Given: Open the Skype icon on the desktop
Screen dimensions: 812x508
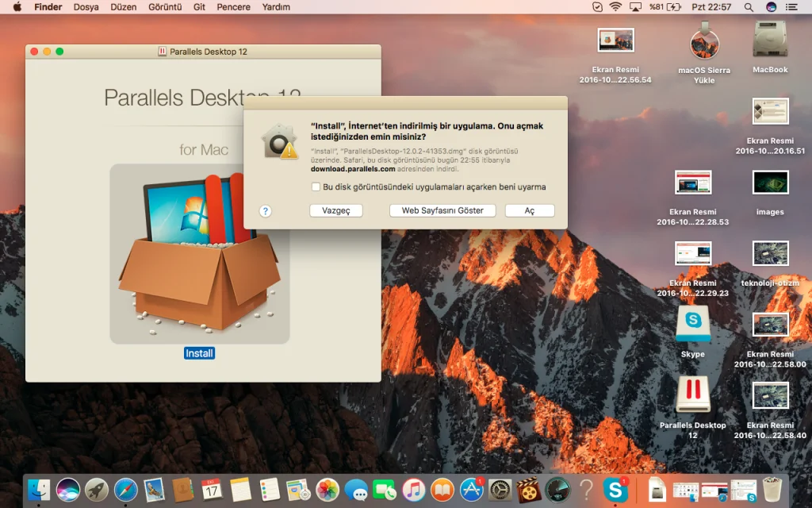Looking at the screenshot, I should 692,324.
